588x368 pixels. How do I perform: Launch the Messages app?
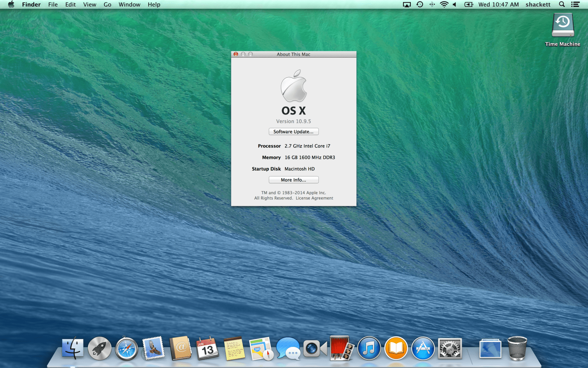coord(288,348)
